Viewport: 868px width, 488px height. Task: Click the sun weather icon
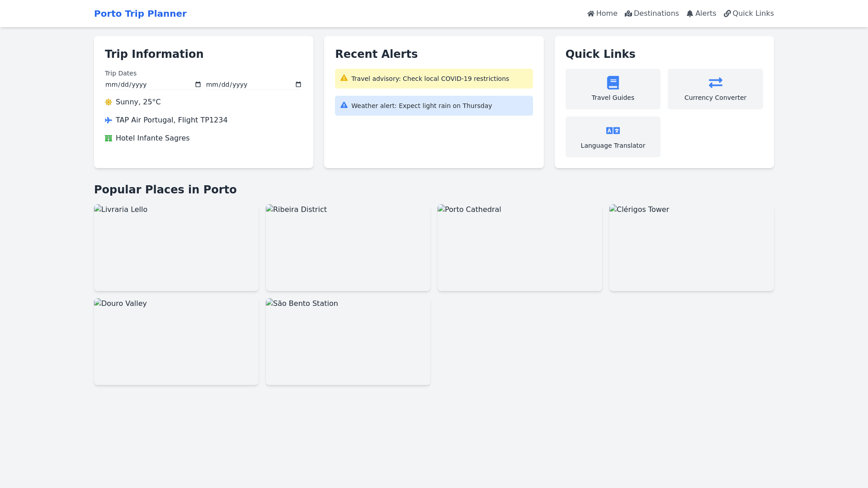point(108,102)
